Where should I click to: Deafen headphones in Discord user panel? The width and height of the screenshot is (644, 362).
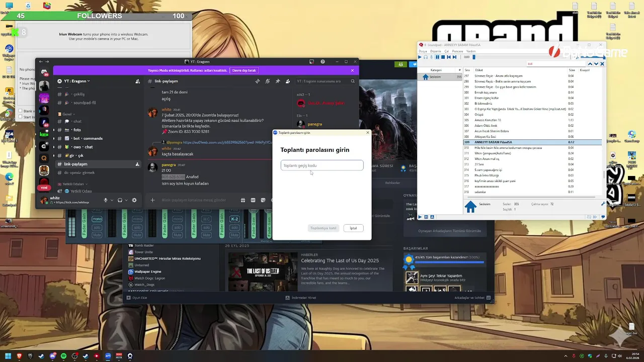120,200
